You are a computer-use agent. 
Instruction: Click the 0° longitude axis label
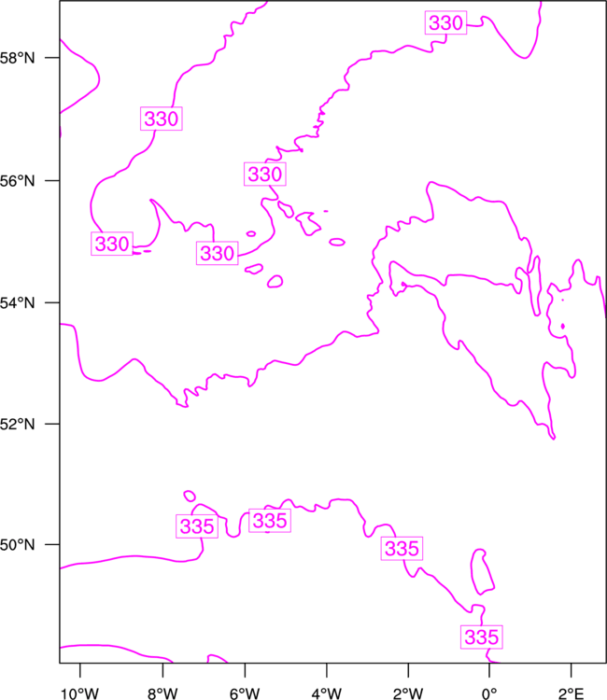coord(489,693)
